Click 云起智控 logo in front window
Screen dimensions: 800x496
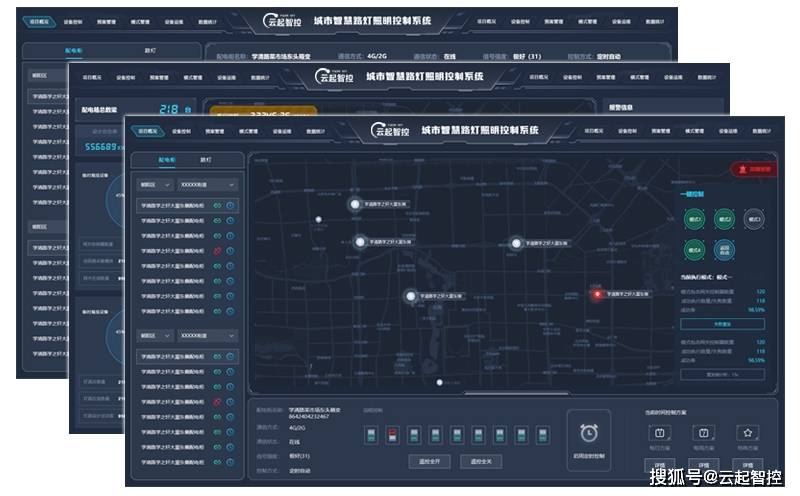click(390, 130)
